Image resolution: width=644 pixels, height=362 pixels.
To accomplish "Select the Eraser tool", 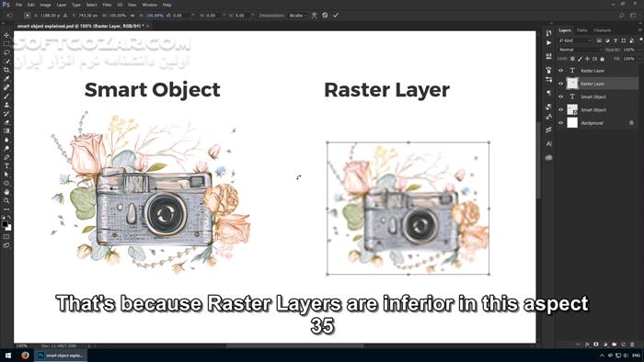I will click(6, 122).
